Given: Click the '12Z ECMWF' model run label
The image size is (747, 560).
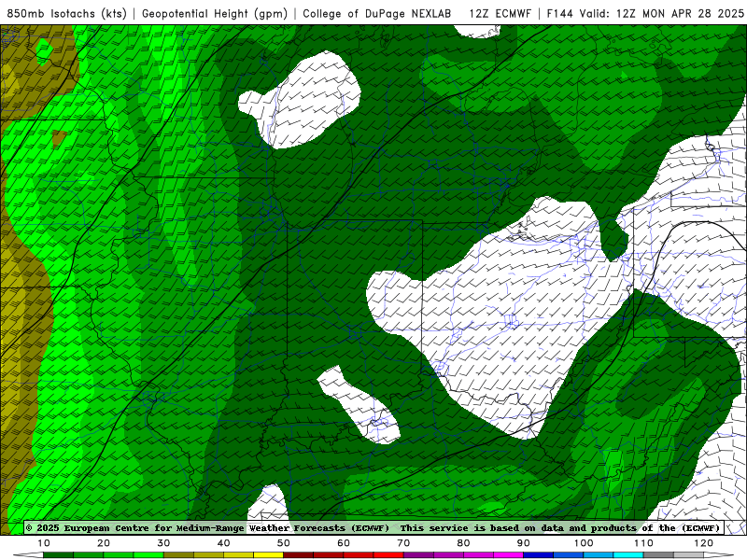Looking at the screenshot, I should (x=500, y=14).
